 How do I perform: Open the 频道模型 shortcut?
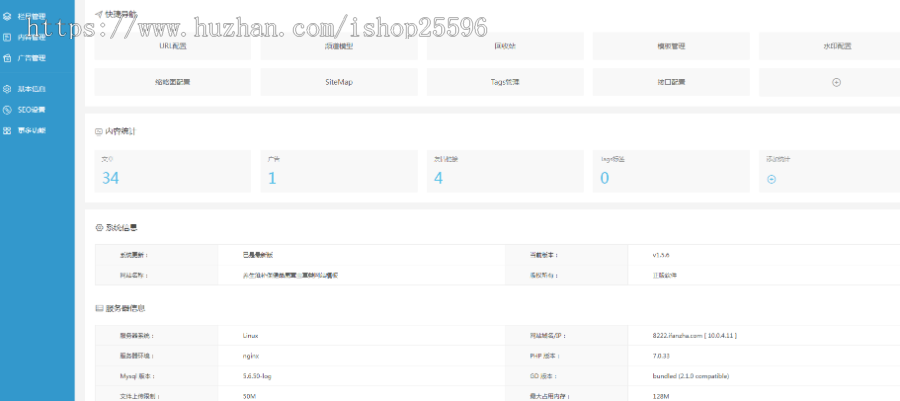pyautogui.click(x=339, y=46)
